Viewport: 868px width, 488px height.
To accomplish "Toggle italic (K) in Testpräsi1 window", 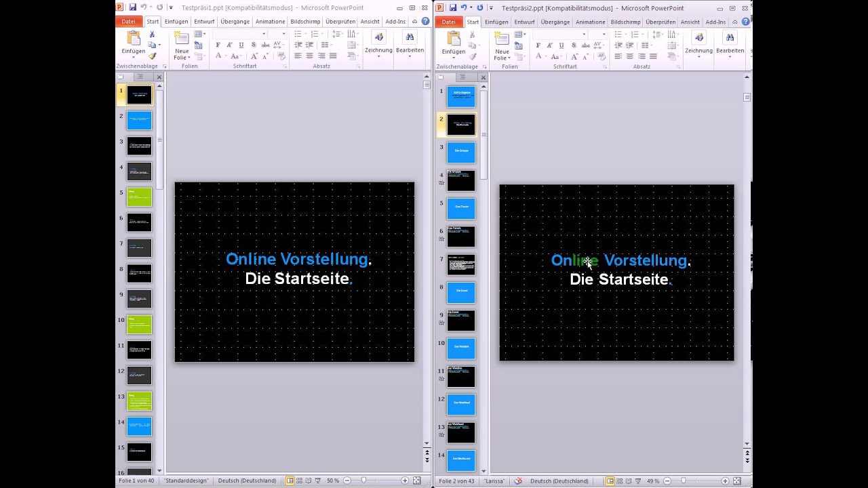I will 229,45.
